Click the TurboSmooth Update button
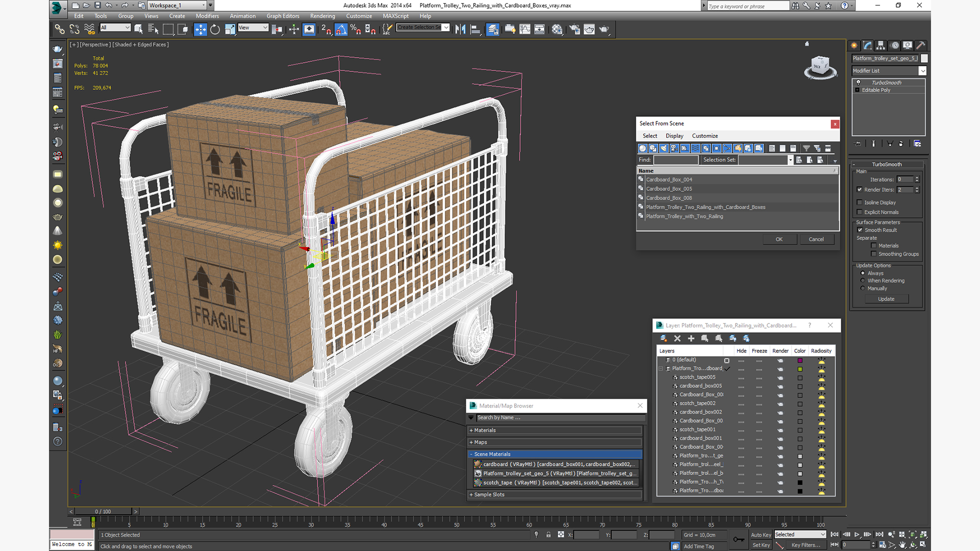The image size is (980, 551). 886,299
